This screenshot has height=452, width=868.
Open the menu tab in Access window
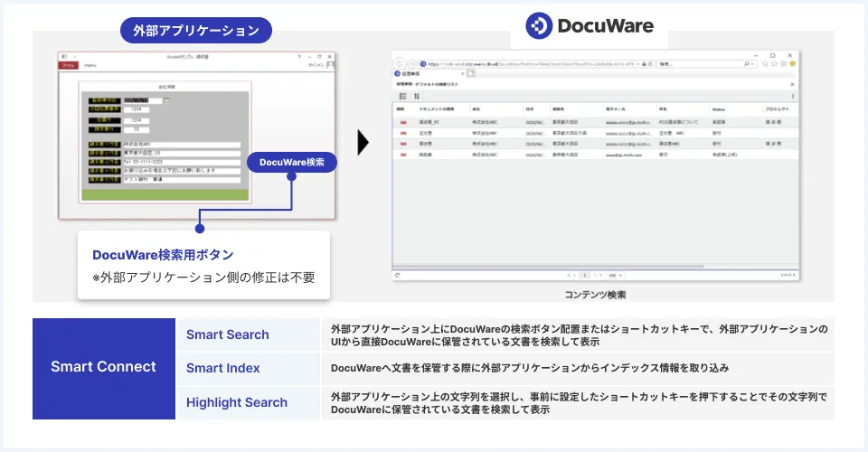[90, 65]
